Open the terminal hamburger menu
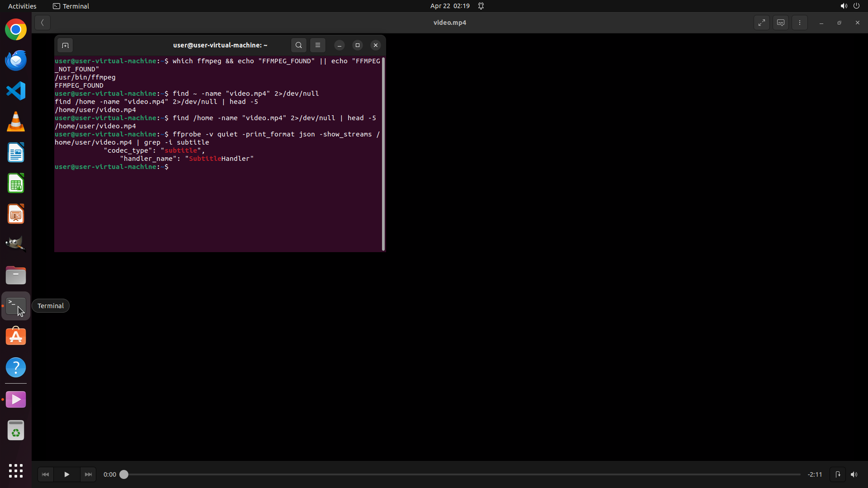Image resolution: width=868 pixels, height=488 pixels. 318,45
